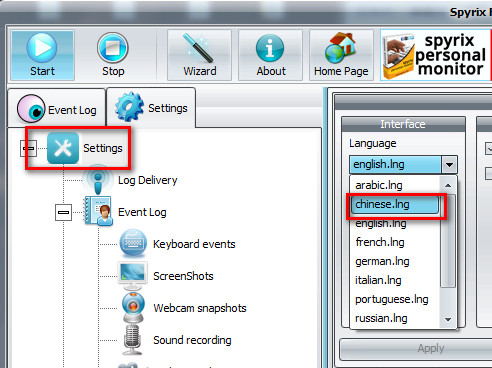This screenshot has height=368, width=492.
Task: Click the Start monitoring button
Action: point(42,55)
